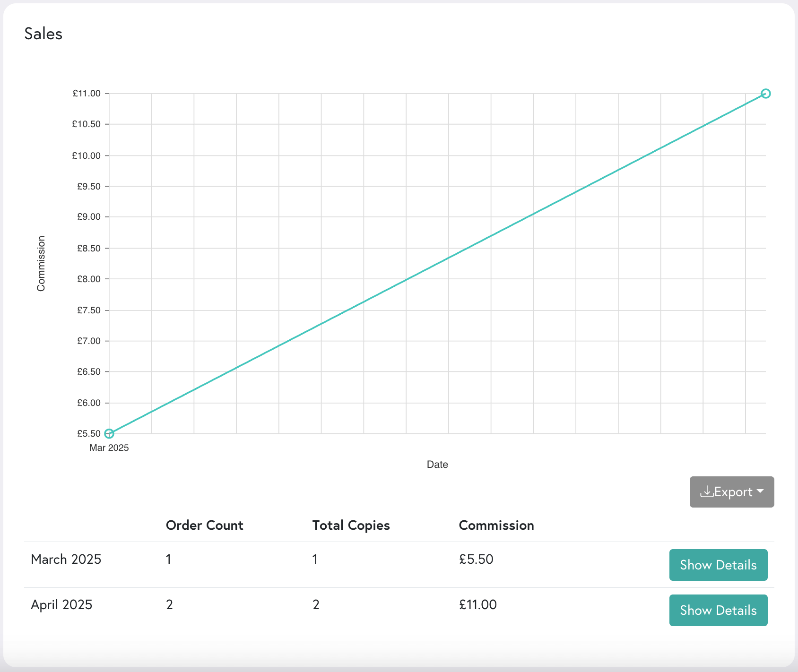Select the Commission column header
Viewport: 798px width, 672px height.
(496, 525)
